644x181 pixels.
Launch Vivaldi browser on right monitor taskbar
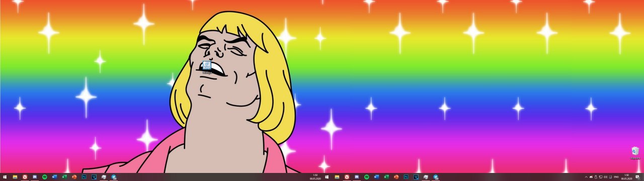[347, 177]
